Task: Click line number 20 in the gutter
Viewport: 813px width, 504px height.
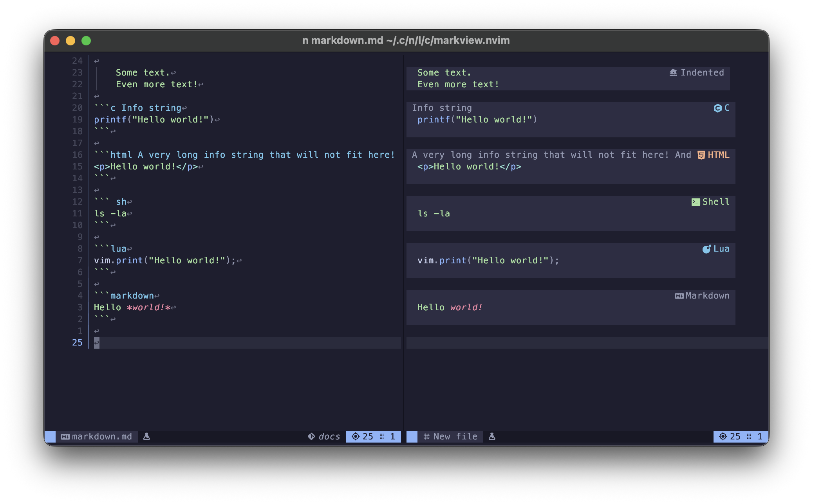Action: 77,108
